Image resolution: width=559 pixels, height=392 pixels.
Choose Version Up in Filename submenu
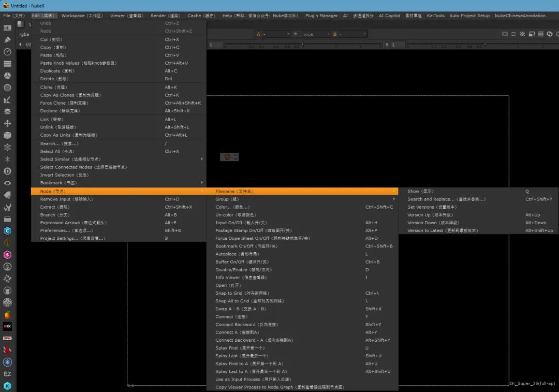click(x=478, y=215)
